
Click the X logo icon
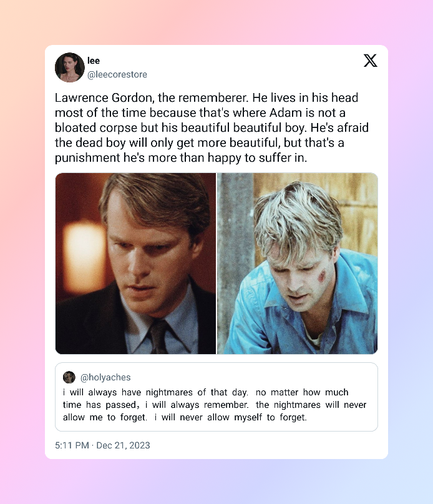[371, 61]
